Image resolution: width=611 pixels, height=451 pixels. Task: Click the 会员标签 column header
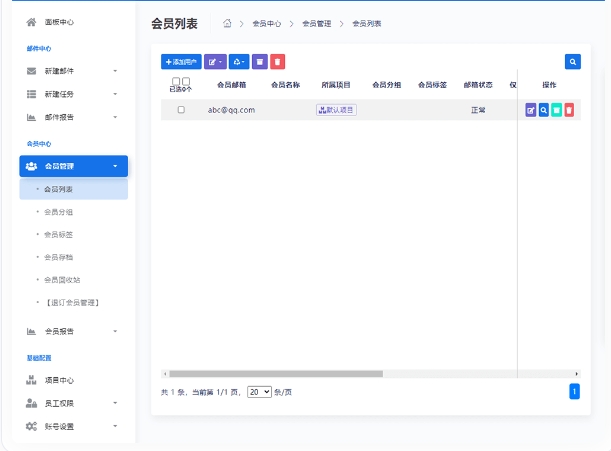(433, 85)
